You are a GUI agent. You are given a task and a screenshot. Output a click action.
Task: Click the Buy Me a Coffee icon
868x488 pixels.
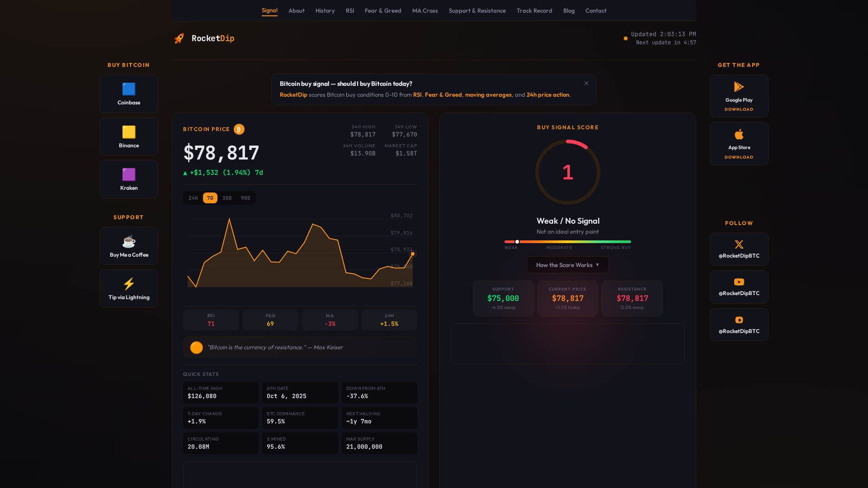[x=129, y=241]
